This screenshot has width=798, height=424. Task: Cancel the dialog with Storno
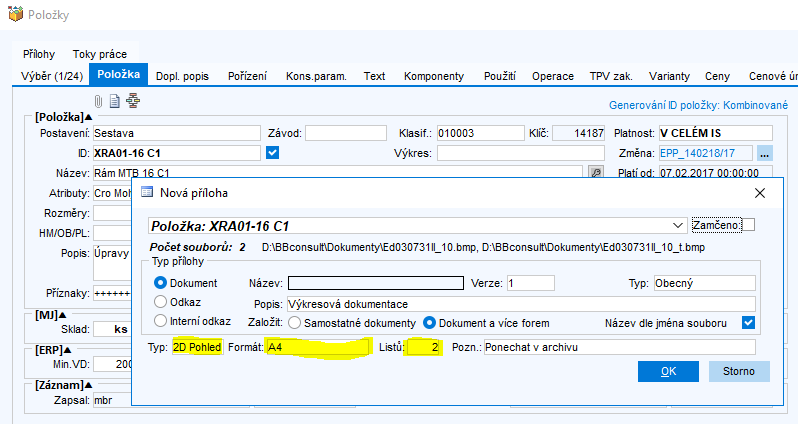click(739, 371)
